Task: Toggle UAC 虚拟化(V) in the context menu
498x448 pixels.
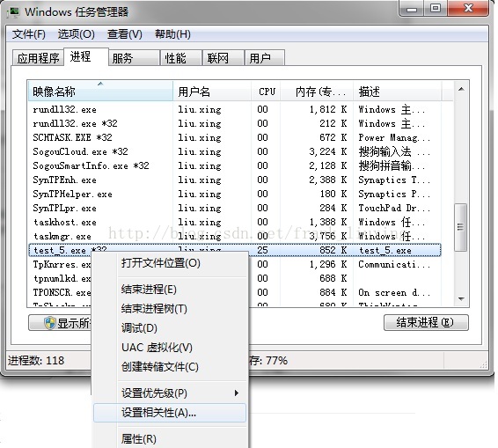Action: point(170,348)
